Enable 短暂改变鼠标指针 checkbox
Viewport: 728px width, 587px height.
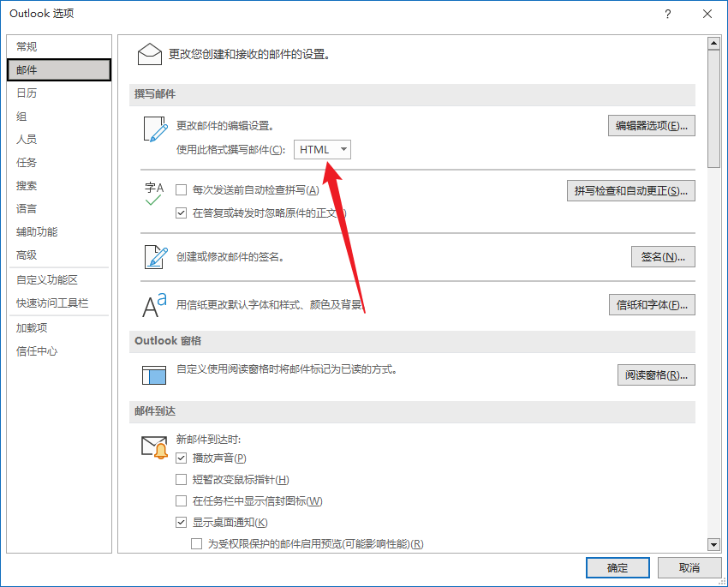click(x=181, y=480)
